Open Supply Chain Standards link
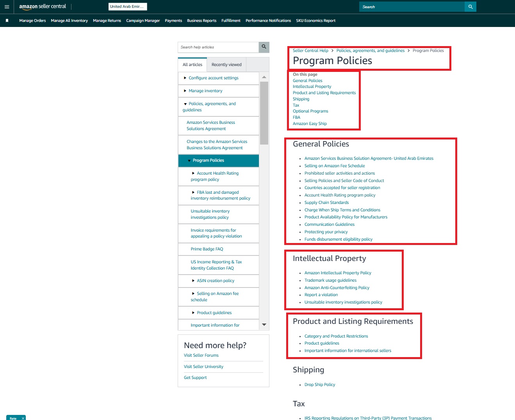Image resolution: width=515 pixels, height=420 pixels. tap(326, 203)
